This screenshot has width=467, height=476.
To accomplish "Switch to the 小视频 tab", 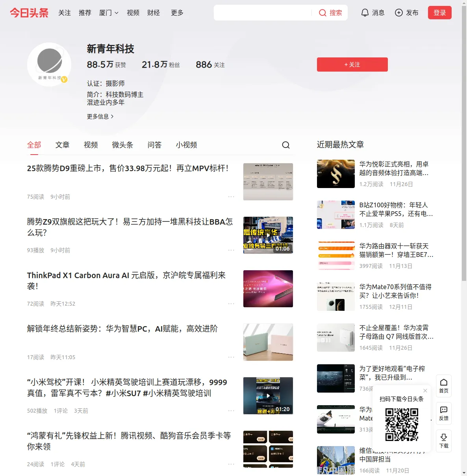I will (187, 145).
